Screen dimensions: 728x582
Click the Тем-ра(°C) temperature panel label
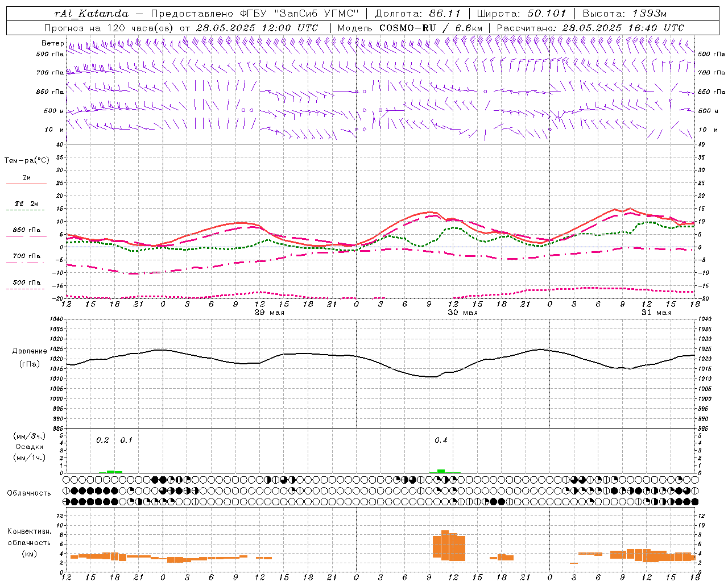(x=27, y=161)
